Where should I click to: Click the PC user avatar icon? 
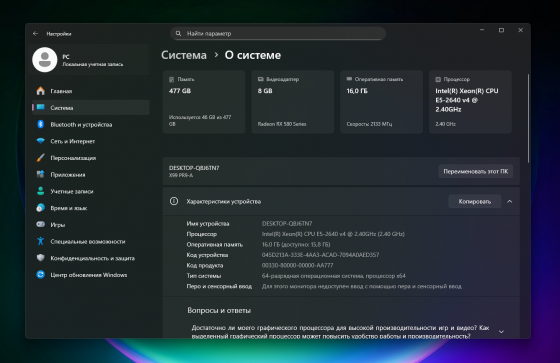tap(45, 60)
